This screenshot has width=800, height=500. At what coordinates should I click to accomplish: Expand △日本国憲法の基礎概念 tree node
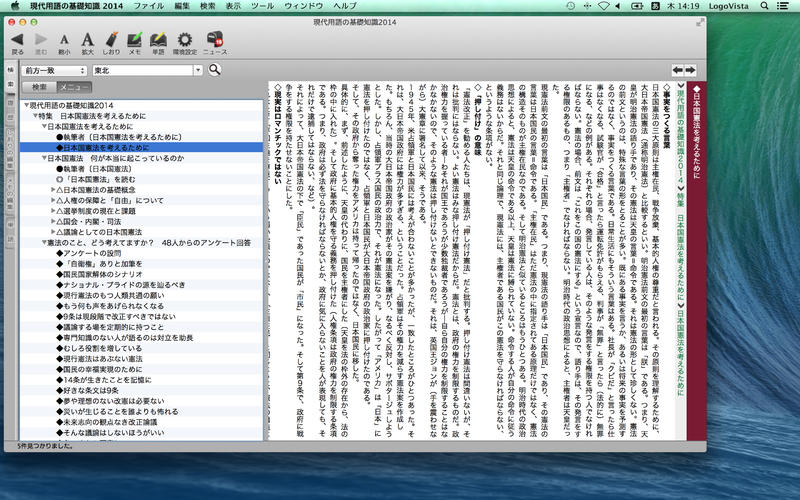[51, 189]
